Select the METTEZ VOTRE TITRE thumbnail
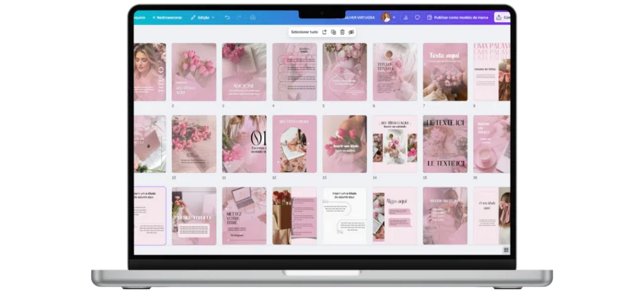The height and width of the screenshot is (298, 644). [x=245, y=216]
